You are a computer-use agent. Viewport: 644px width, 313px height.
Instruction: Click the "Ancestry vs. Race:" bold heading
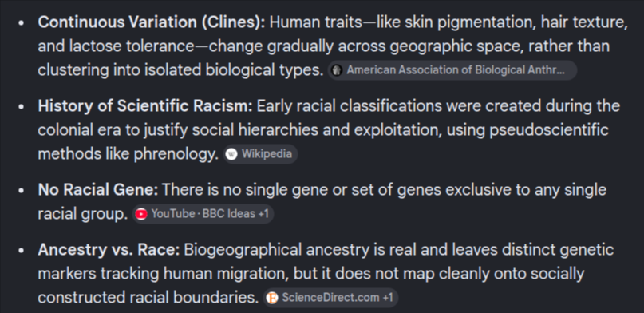109,249
